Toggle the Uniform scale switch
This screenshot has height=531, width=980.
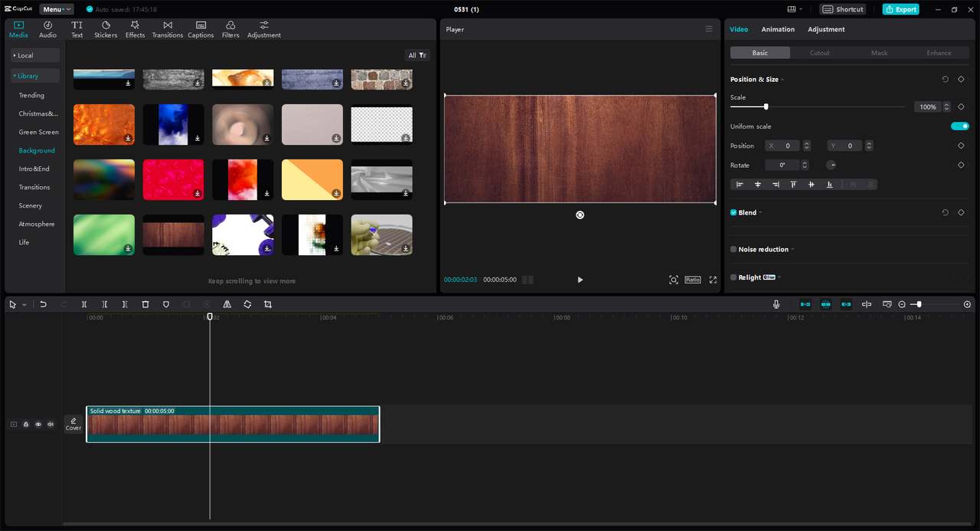pos(960,126)
